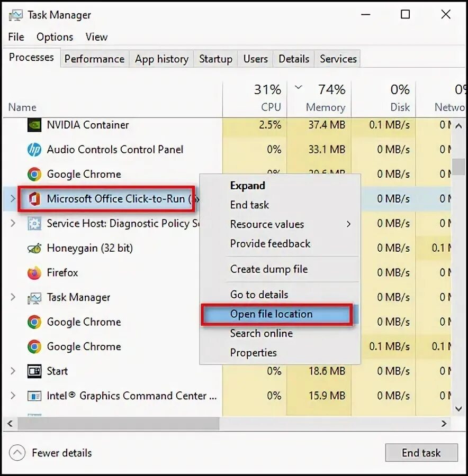Image resolution: width=468 pixels, height=476 pixels.
Task: Expand the Service Host Diagnostic Policy group
Action: pyautogui.click(x=13, y=223)
